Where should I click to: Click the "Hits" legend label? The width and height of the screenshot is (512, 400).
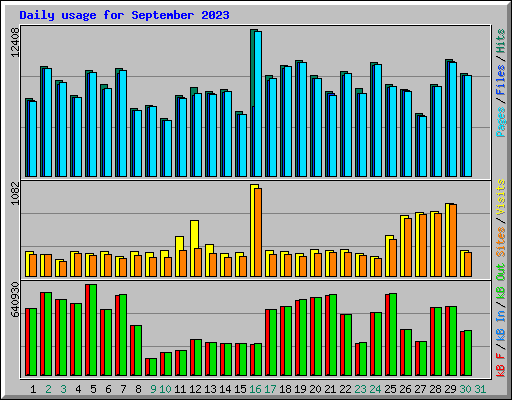[501, 41]
